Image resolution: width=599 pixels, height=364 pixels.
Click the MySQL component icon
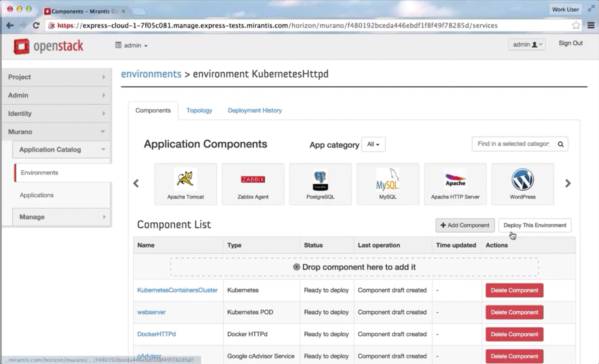click(387, 179)
